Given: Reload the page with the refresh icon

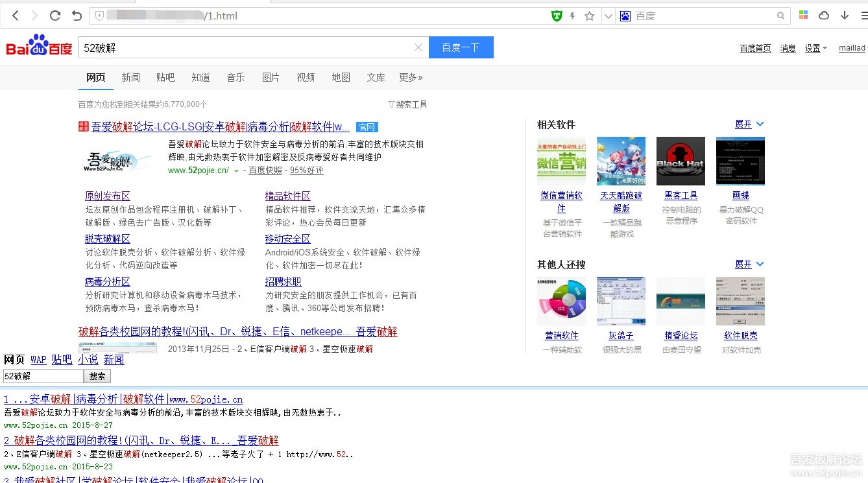Looking at the screenshot, I should (x=55, y=16).
